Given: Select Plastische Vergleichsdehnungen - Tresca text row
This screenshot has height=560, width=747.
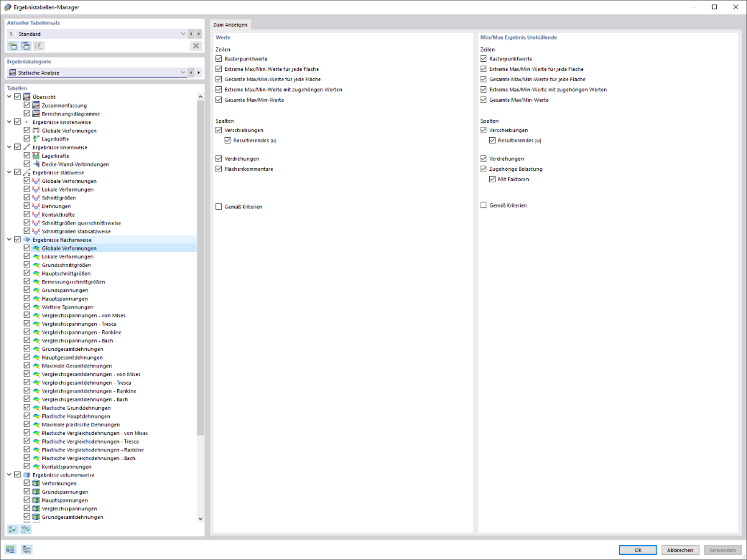Looking at the screenshot, I should pos(90,442).
